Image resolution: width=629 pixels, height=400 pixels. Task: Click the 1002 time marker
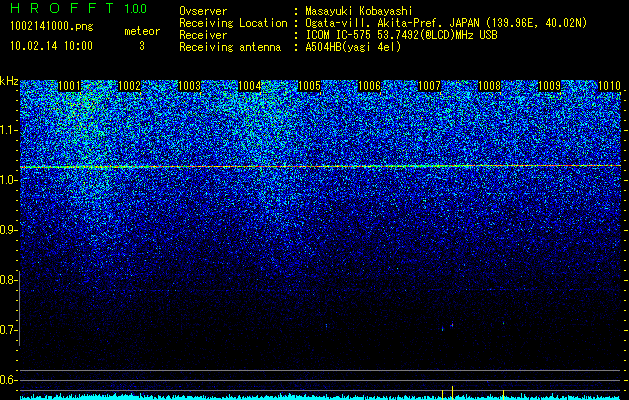pos(130,86)
